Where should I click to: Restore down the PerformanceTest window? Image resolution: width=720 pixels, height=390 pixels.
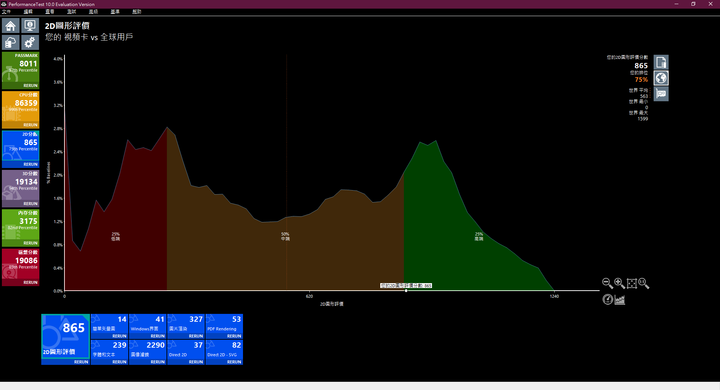[x=693, y=4]
